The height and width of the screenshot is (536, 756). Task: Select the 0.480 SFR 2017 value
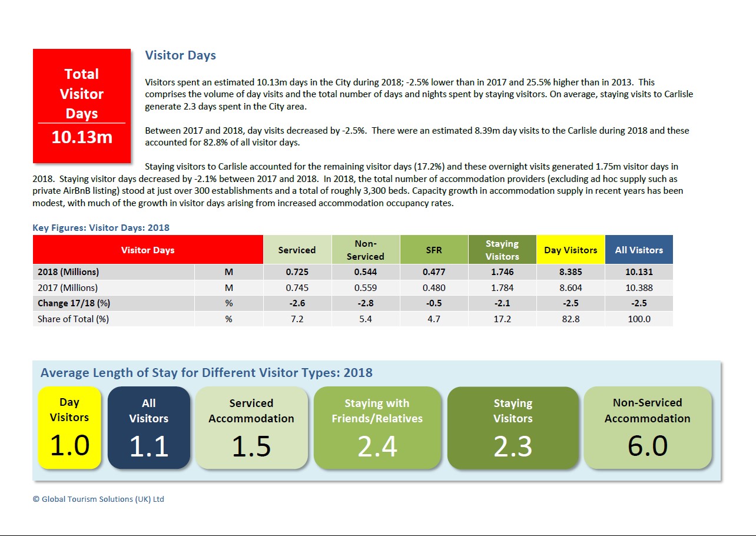pyautogui.click(x=433, y=288)
